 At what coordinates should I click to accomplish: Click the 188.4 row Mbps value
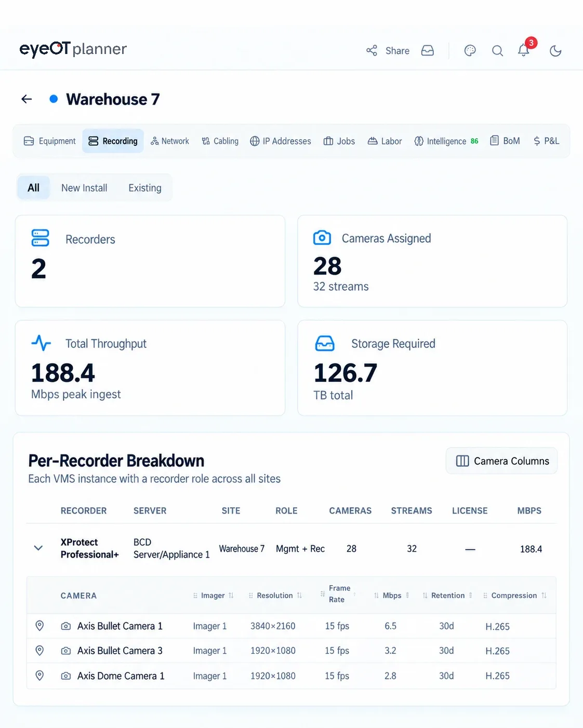point(531,549)
